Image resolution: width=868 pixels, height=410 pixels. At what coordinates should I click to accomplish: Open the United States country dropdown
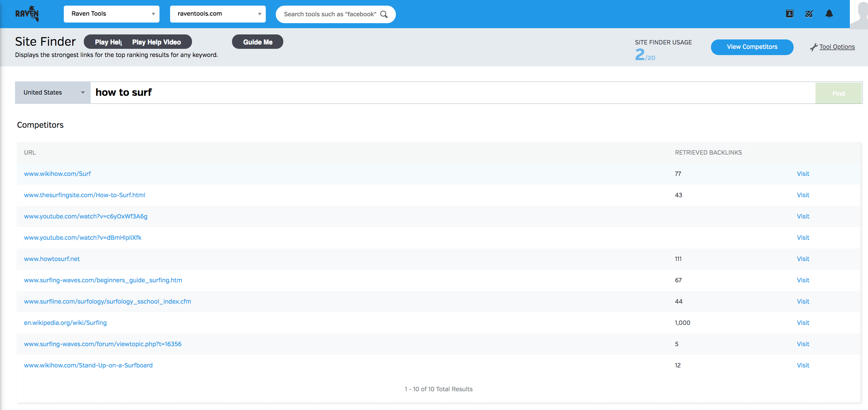point(53,92)
